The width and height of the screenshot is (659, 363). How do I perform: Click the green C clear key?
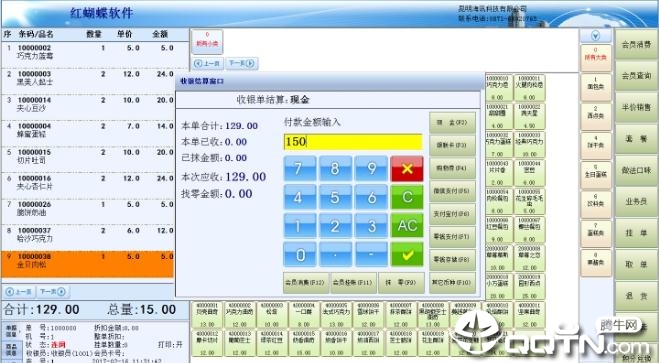(407, 197)
